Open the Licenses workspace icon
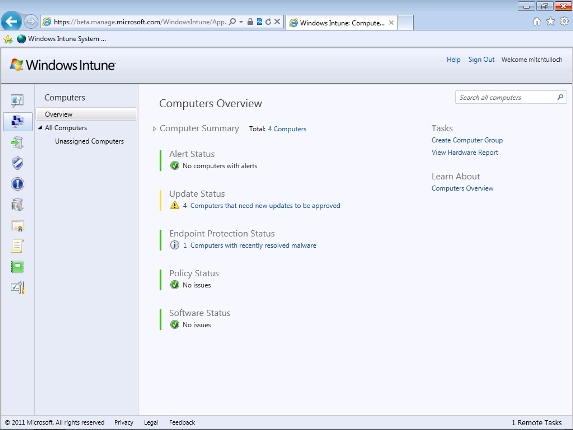 pyautogui.click(x=17, y=226)
